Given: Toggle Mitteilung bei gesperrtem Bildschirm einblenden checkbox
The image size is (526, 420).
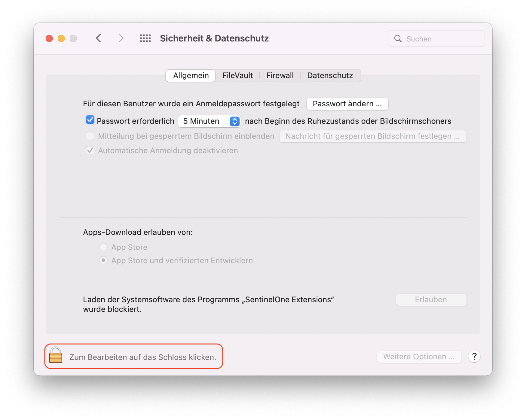Looking at the screenshot, I should coord(90,136).
